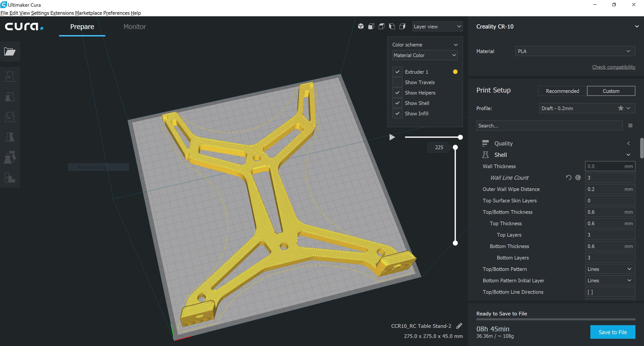The image size is (644, 346).
Task: Switch to left side view cube icon
Action: [392, 26]
